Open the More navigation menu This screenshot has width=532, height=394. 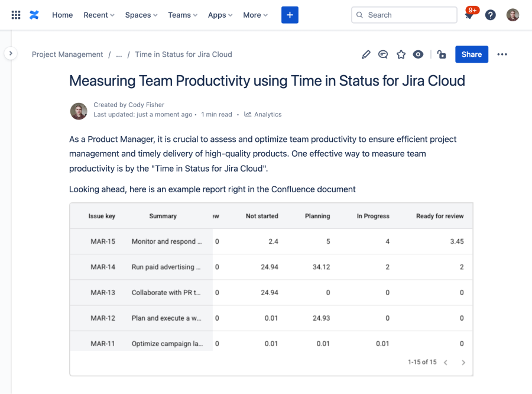point(255,15)
